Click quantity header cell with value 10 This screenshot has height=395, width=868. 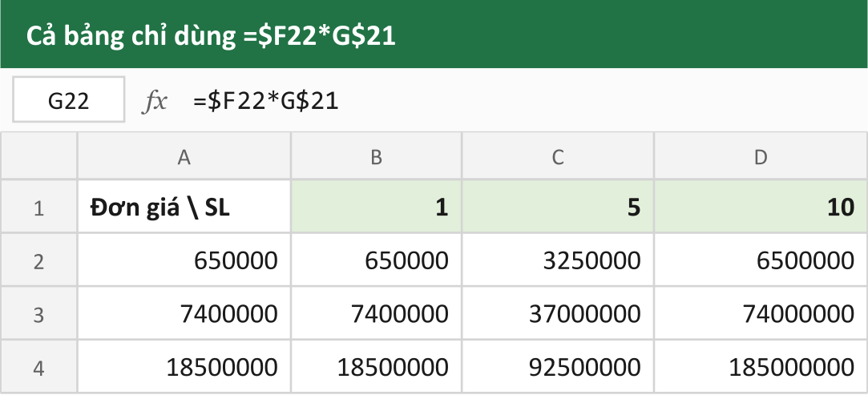(761, 206)
